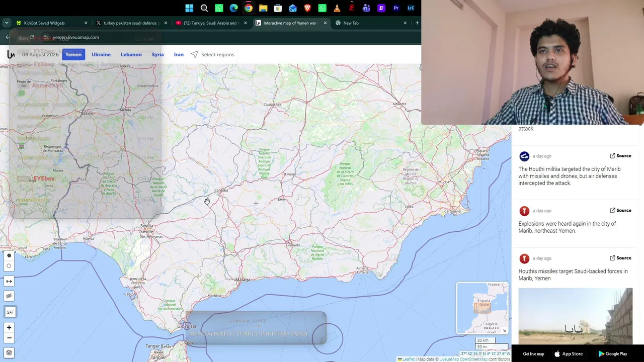Click the Malaga city label on the map
The width and height of the screenshot is (644, 362).
243,280
